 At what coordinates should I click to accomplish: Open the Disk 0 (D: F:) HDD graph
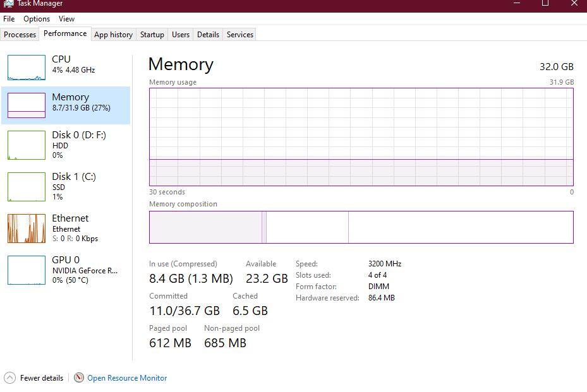(27, 145)
